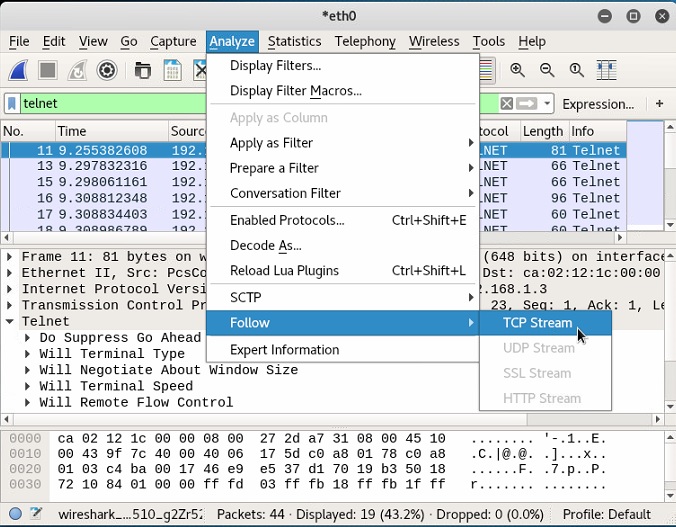Choose TCP Stream from Follow submenu
Screen dimensions: 676x527
coord(545,323)
